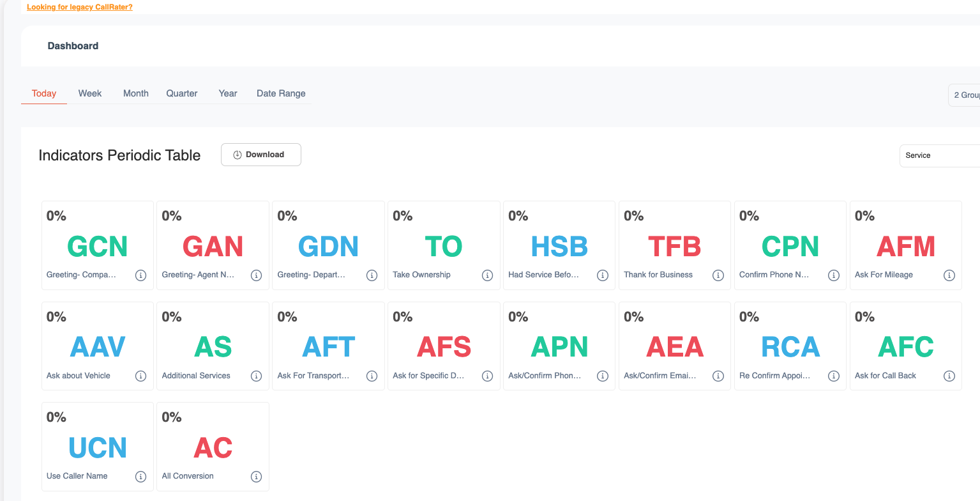View info for Ask For Mileage
The width and height of the screenshot is (980, 501).
pos(949,275)
